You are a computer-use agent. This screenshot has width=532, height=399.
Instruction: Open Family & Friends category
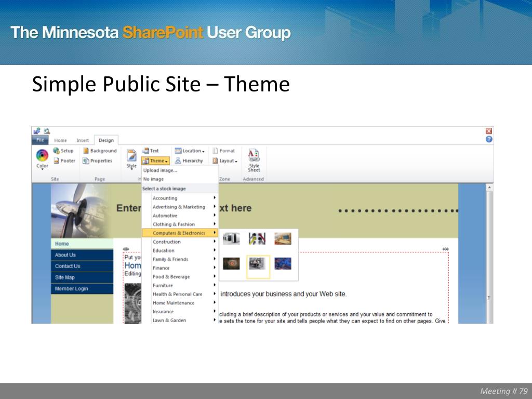[x=180, y=259]
